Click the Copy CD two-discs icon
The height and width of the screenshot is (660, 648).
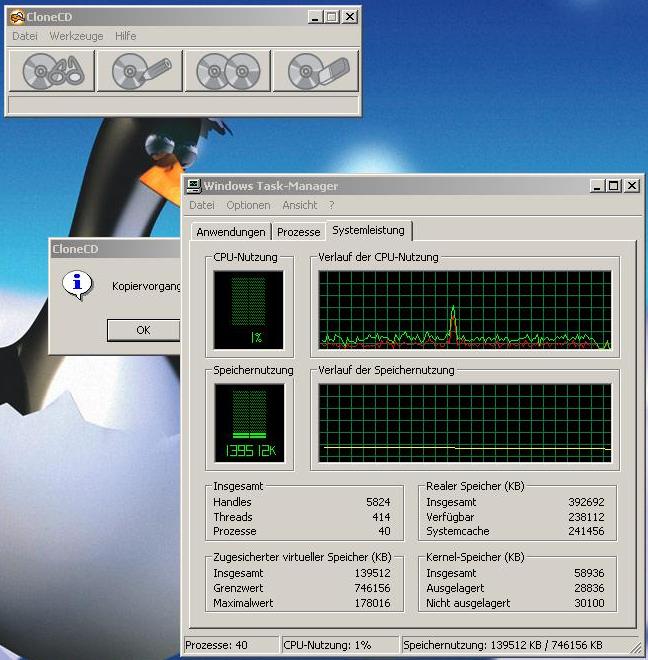[x=228, y=71]
